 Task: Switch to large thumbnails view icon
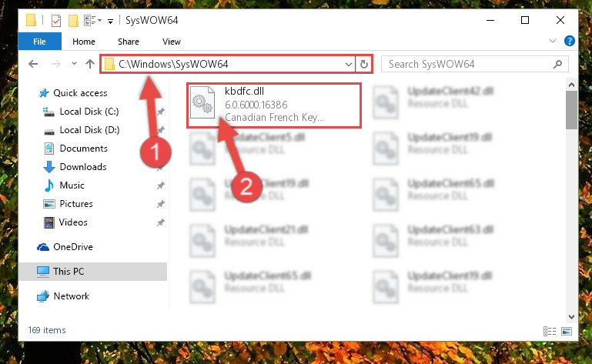(x=567, y=331)
